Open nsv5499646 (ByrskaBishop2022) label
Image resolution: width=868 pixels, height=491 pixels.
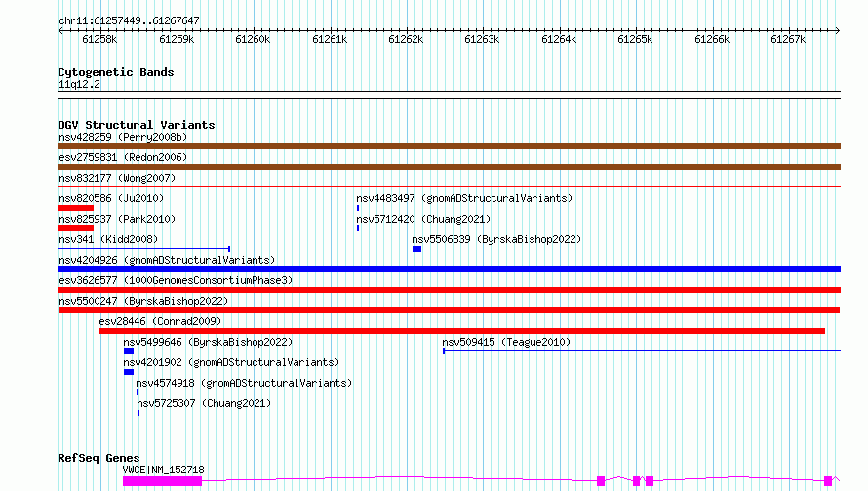(208, 342)
